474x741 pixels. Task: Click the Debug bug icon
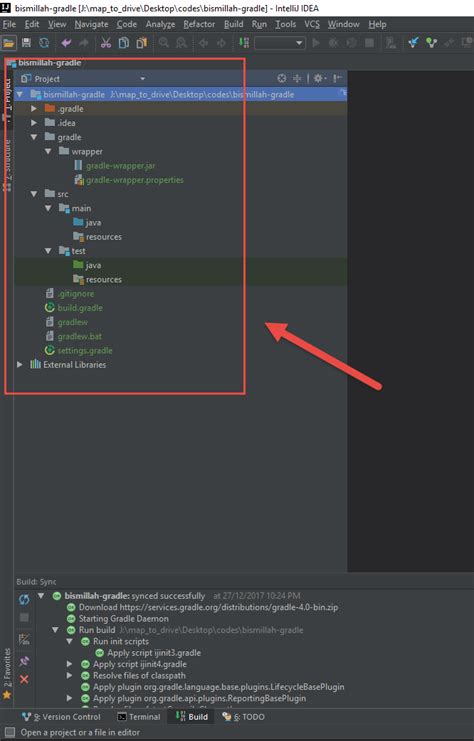click(x=334, y=43)
